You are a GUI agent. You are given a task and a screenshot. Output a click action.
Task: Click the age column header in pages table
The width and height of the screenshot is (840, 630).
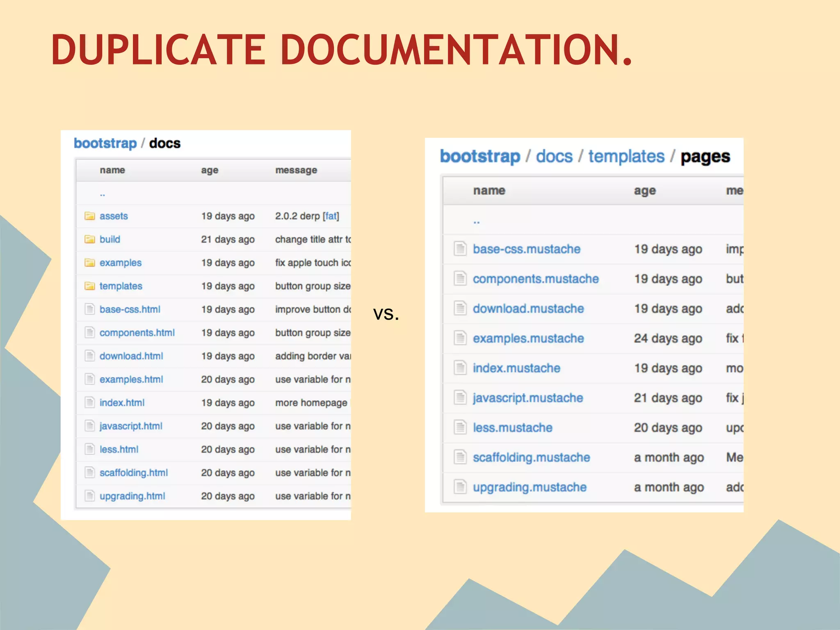click(x=645, y=191)
